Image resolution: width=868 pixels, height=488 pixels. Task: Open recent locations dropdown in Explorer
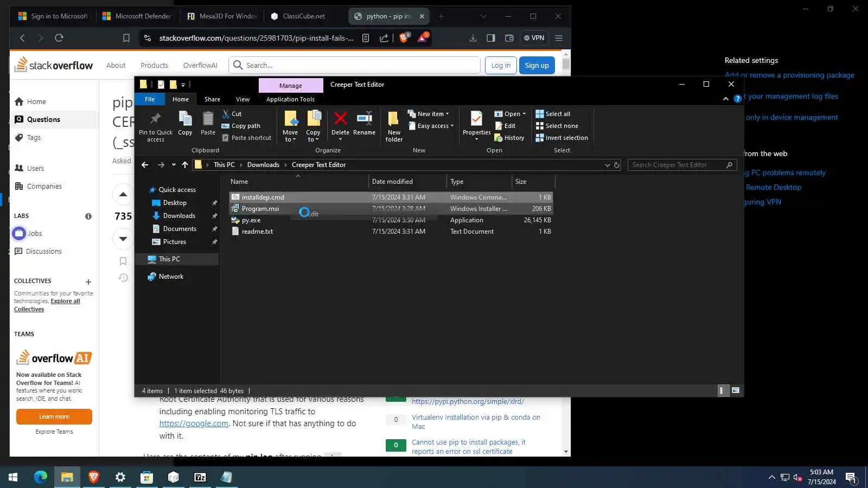tap(174, 165)
